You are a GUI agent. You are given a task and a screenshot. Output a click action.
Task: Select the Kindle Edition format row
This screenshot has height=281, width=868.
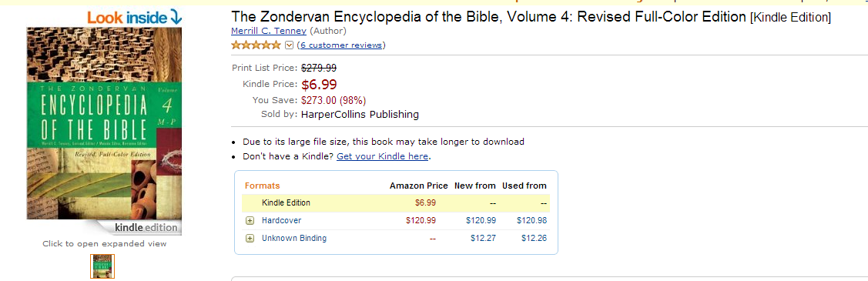click(x=396, y=203)
